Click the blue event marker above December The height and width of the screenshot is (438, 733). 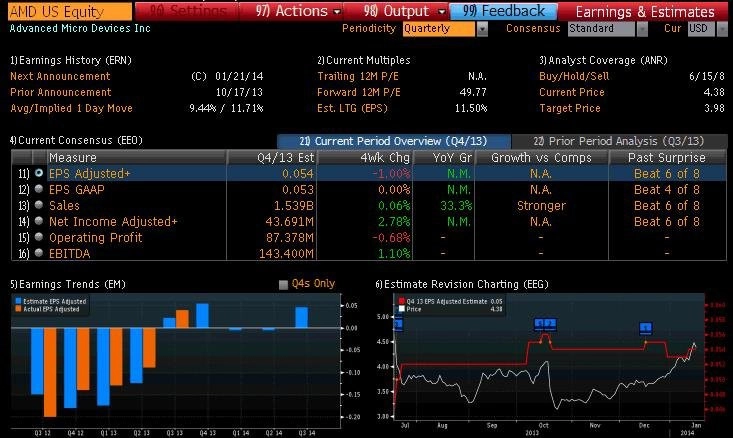click(x=646, y=328)
